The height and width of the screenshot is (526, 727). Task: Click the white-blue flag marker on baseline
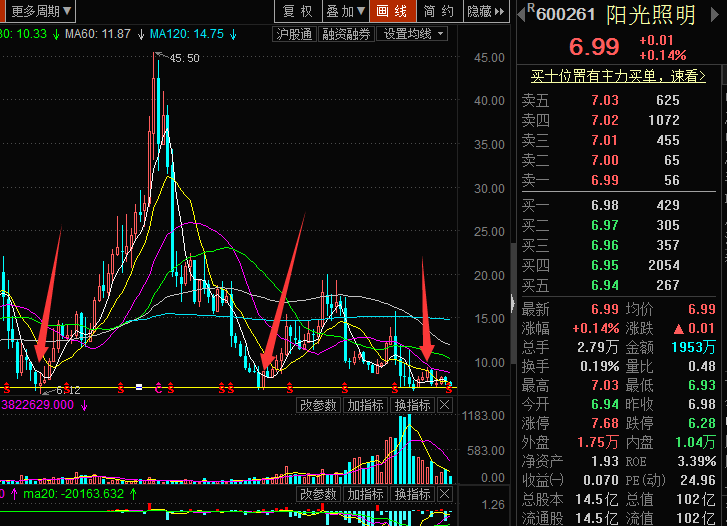click(139, 387)
